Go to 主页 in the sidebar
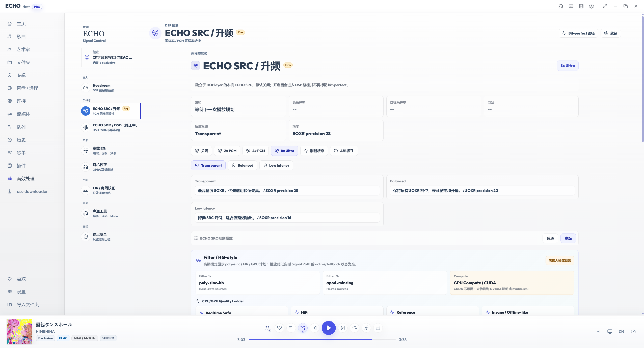 click(x=32, y=24)
